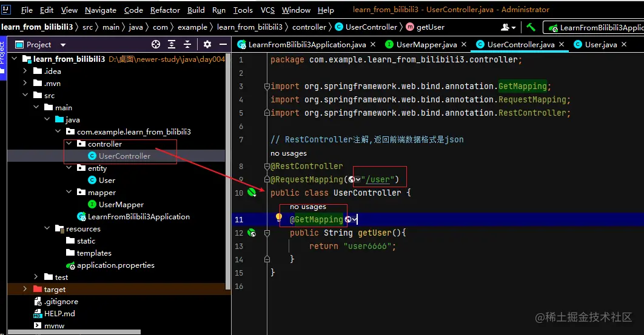Click the Collapse All icon in Project panel
Image resolution: width=644 pixels, height=335 pixels.
click(187, 44)
